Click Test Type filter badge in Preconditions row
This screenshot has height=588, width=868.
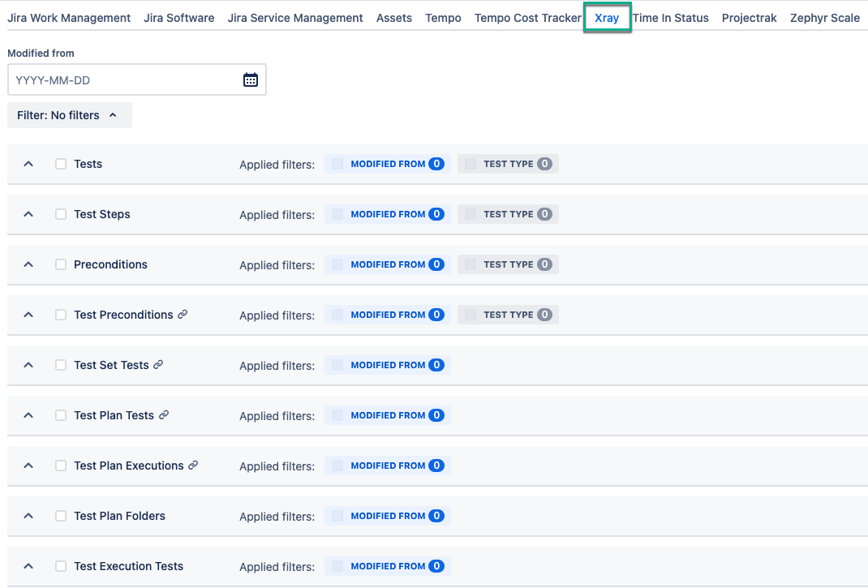(x=508, y=264)
